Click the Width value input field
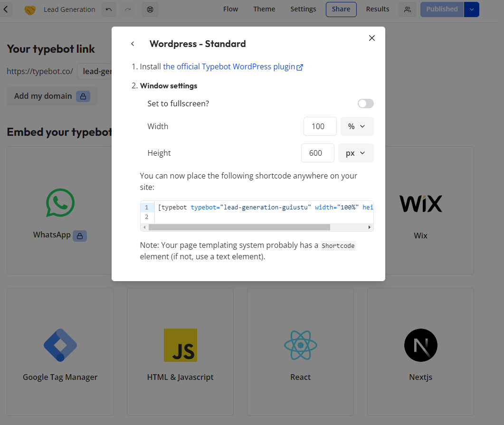 320,126
